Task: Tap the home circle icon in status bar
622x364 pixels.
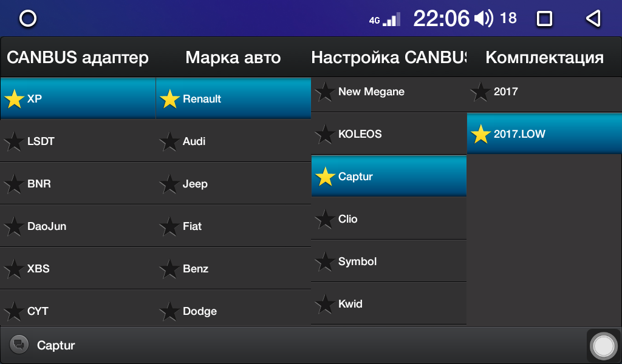Action: 28,19
